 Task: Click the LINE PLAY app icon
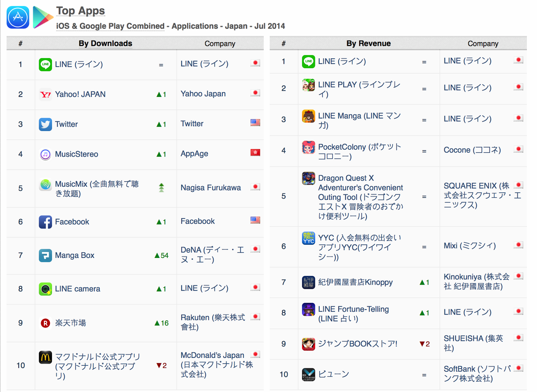(x=308, y=85)
